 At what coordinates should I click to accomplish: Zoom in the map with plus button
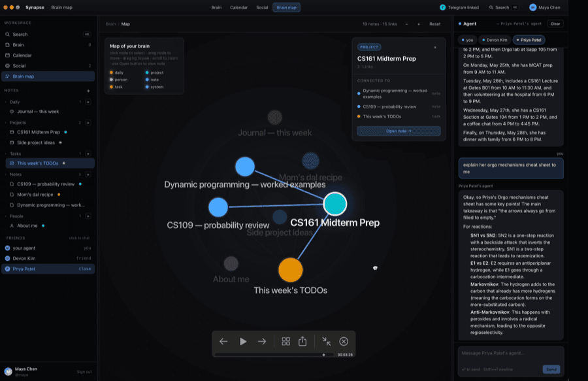(419, 24)
